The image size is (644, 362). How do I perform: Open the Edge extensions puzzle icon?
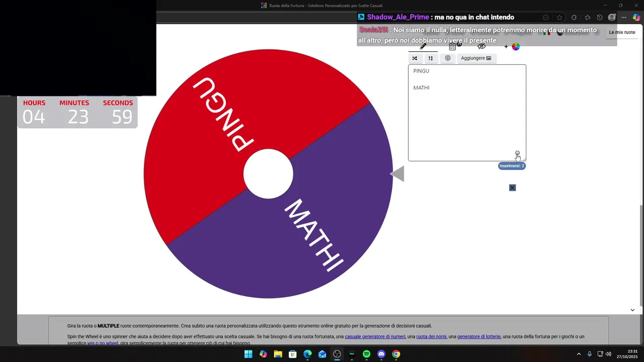(x=574, y=17)
